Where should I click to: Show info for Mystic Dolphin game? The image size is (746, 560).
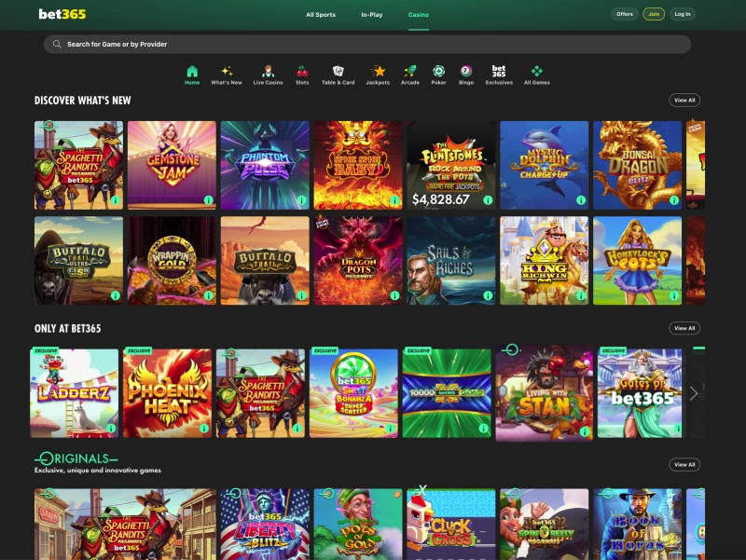pos(580,200)
